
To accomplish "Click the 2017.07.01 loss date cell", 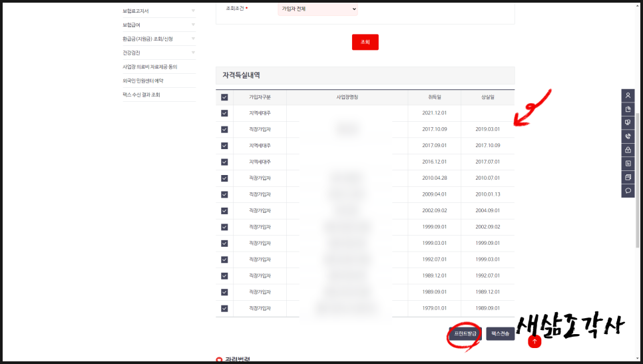I will [488, 162].
